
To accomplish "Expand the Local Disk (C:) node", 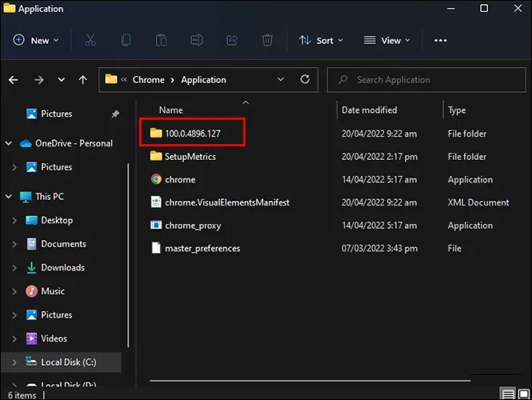I will (14, 362).
